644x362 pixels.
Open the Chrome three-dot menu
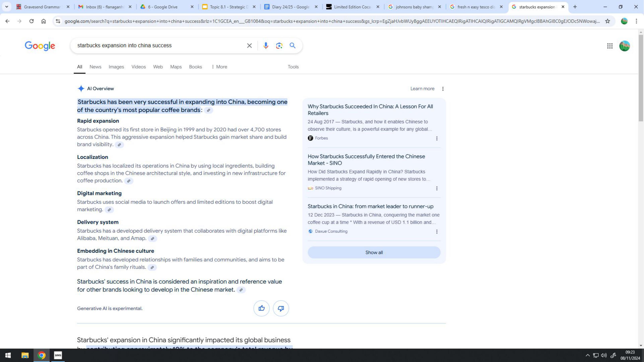[636, 21]
